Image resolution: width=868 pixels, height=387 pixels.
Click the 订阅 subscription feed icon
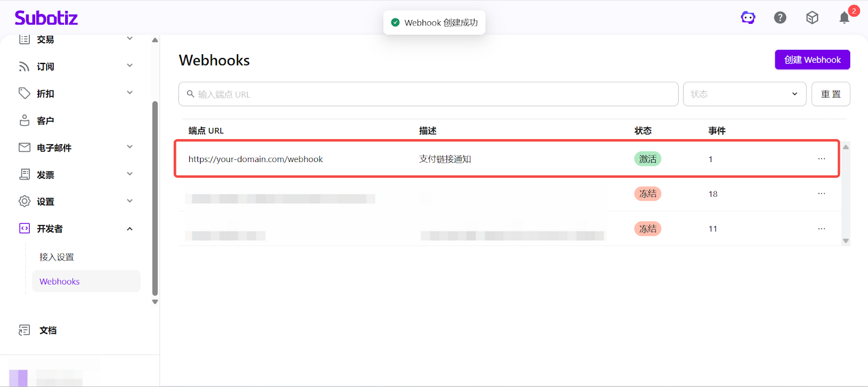24,67
